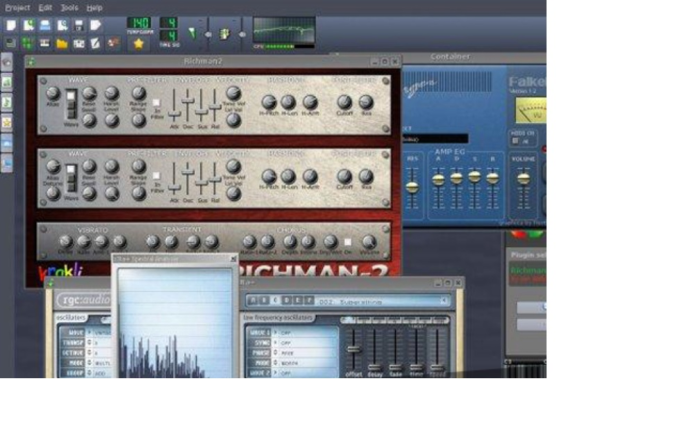Click the tempo display showing 140
The height and width of the screenshot is (438, 700).
coord(139,23)
